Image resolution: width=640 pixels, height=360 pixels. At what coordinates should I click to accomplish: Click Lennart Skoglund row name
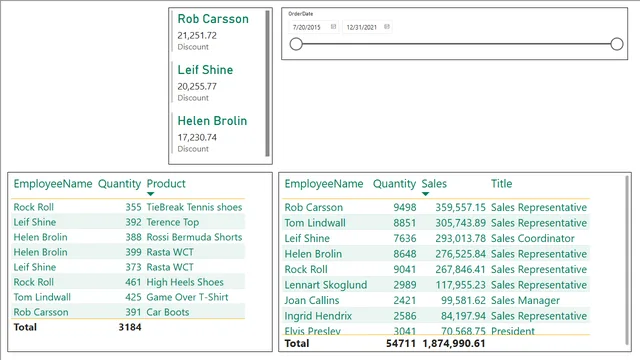click(326, 285)
